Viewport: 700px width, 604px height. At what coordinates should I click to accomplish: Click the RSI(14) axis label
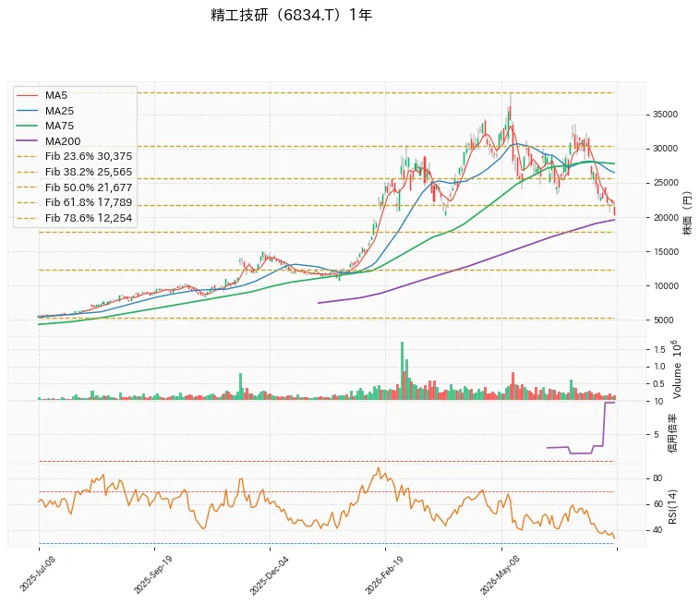click(x=672, y=507)
